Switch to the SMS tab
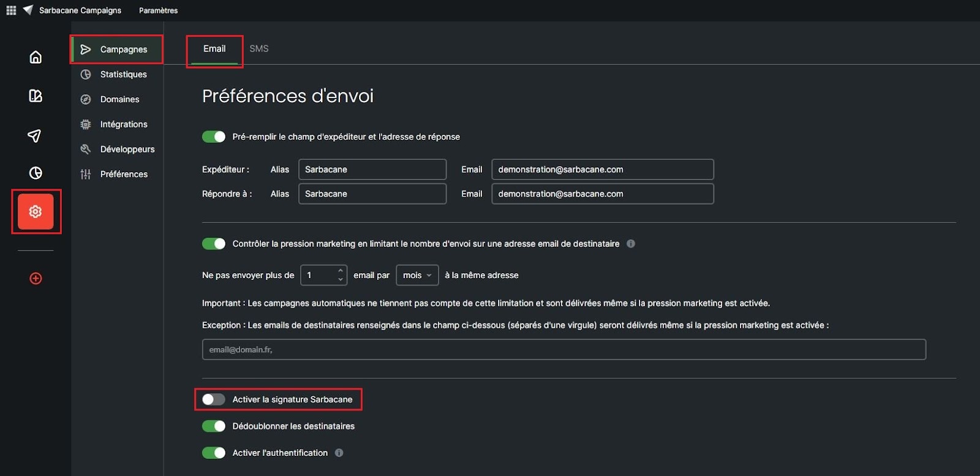Image resolution: width=980 pixels, height=476 pixels. [258, 48]
